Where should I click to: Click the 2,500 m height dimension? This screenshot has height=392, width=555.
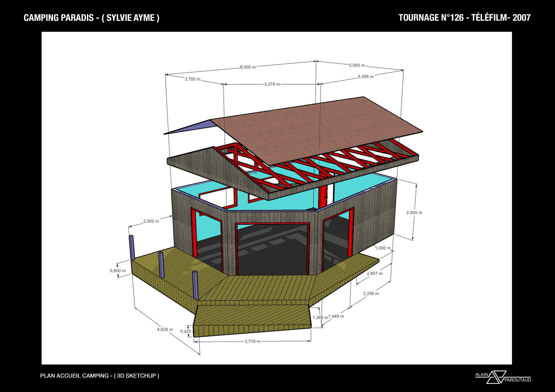[414, 213]
